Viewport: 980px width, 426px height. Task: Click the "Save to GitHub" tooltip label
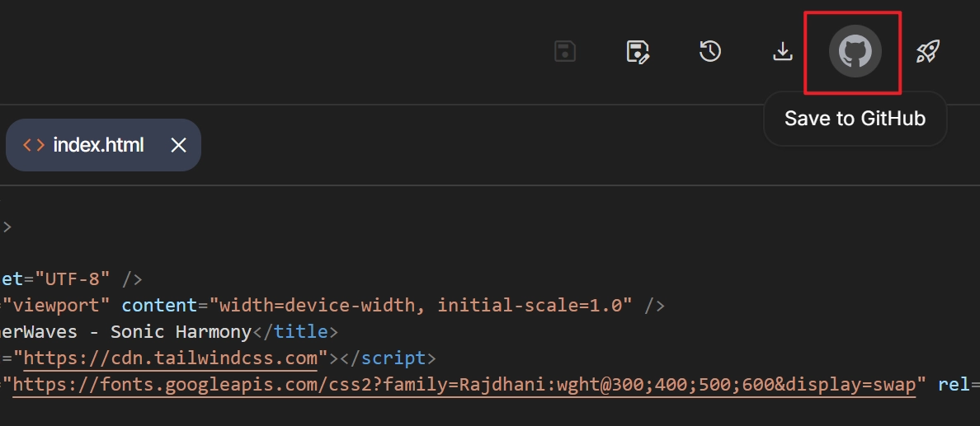coord(855,119)
